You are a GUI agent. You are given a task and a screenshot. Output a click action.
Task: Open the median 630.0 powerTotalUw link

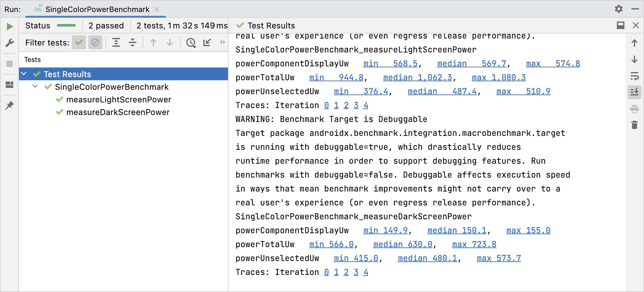403,244
